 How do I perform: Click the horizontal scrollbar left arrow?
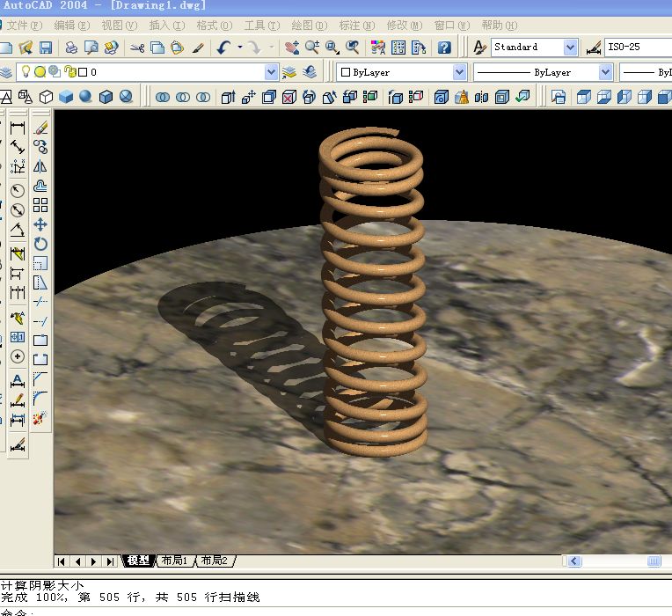pos(573,561)
